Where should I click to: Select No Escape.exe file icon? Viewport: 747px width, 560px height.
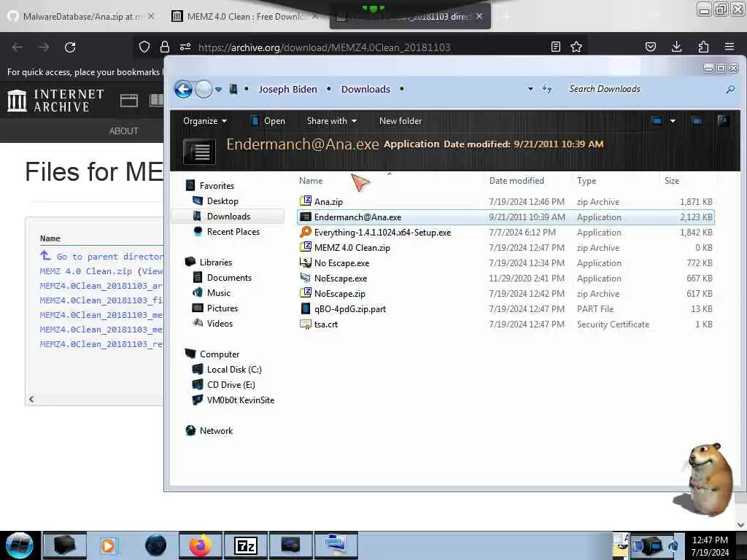point(306,262)
